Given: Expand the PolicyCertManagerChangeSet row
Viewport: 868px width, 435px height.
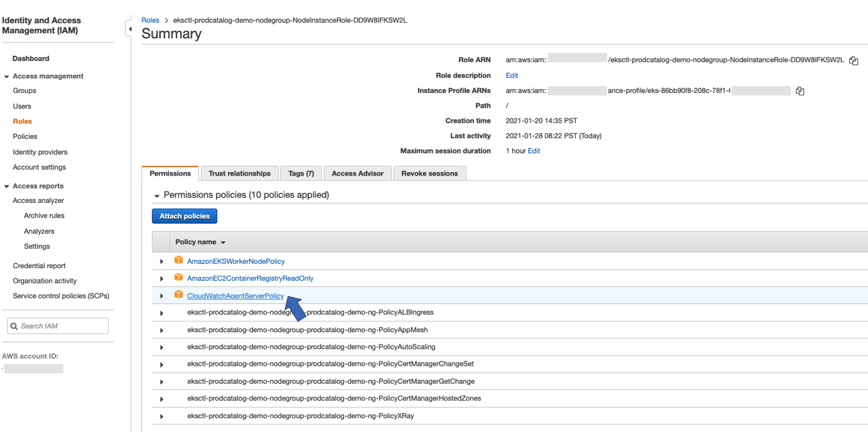Looking at the screenshot, I should pos(162,365).
